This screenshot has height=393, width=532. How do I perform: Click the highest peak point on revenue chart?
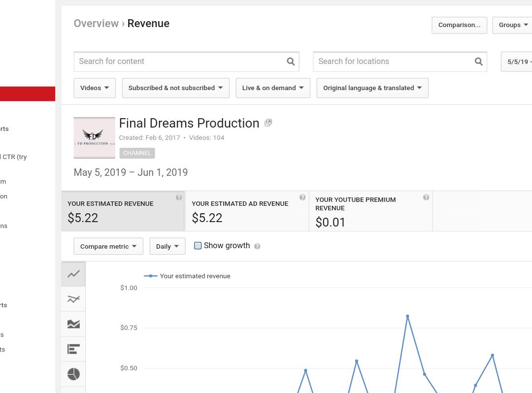click(x=407, y=316)
